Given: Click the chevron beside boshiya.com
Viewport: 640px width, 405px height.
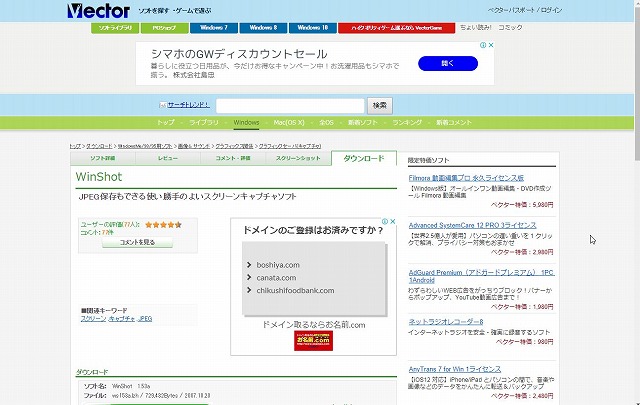Looking at the screenshot, I should click(249, 265).
